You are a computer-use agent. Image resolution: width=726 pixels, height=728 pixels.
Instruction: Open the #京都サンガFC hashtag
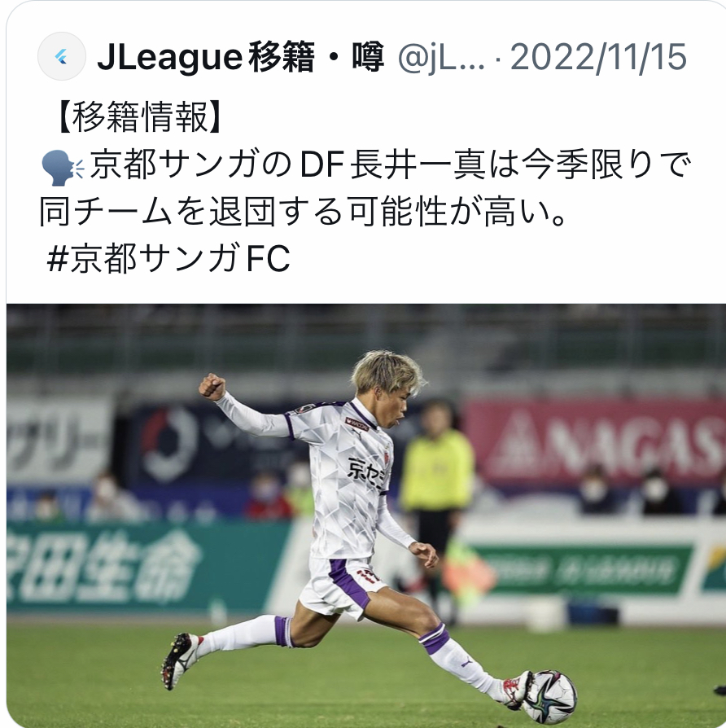[x=169, y=258]
